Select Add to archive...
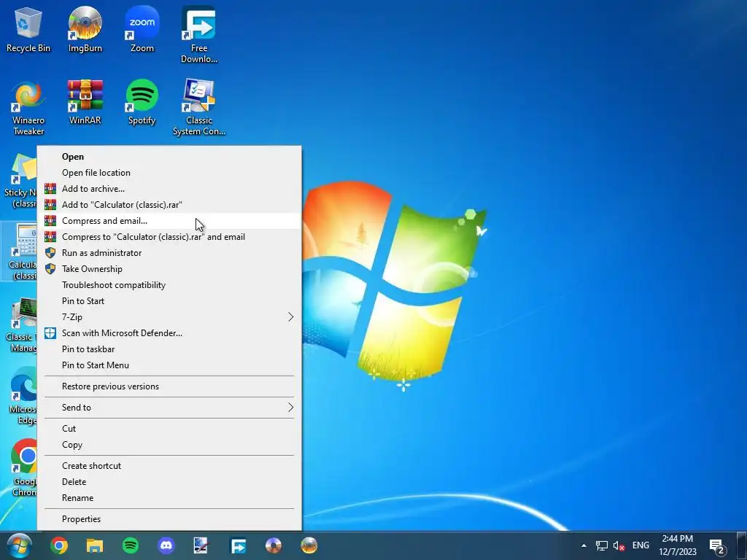Image resolution: width=747 pixels, height=560 pixels. pos(169,189)
